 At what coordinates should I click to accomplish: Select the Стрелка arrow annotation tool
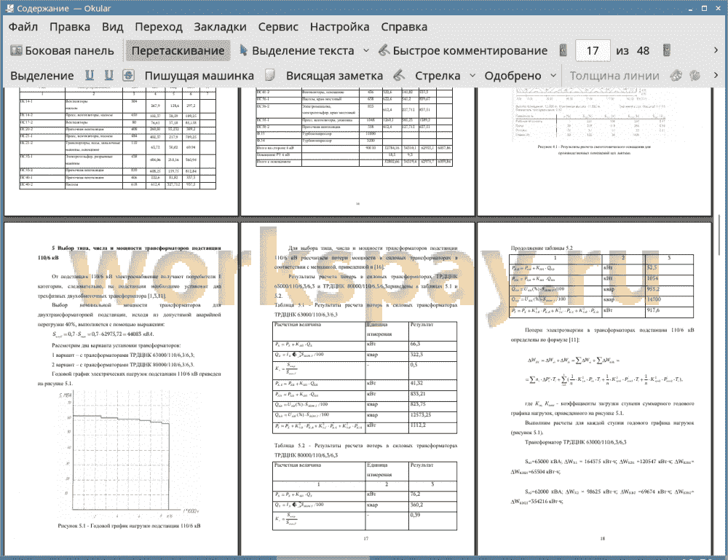coord(438,76)
